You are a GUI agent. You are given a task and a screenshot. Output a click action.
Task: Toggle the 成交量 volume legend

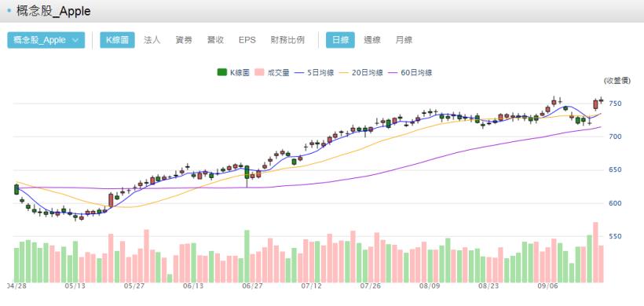pyautogui.click(x=273, y=73)
